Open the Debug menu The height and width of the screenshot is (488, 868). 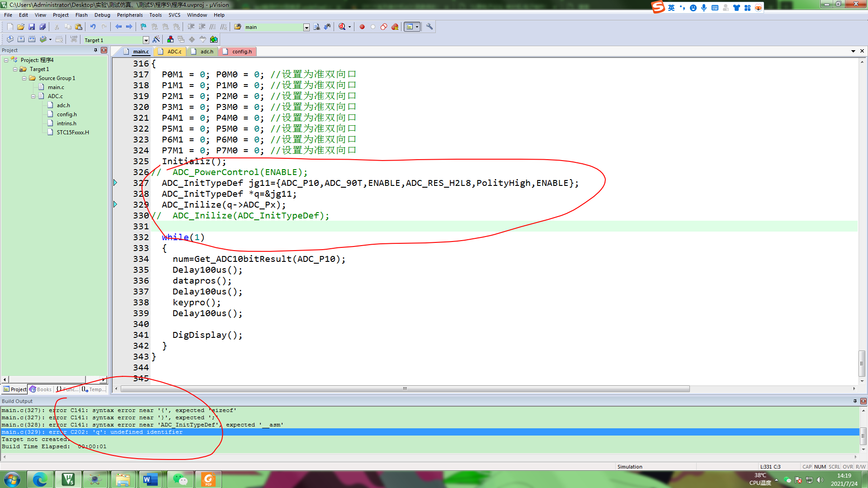[102, 15]
